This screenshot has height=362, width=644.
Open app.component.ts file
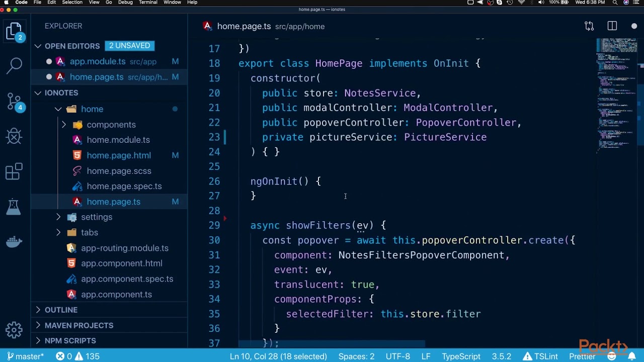[x=116, y=295]
